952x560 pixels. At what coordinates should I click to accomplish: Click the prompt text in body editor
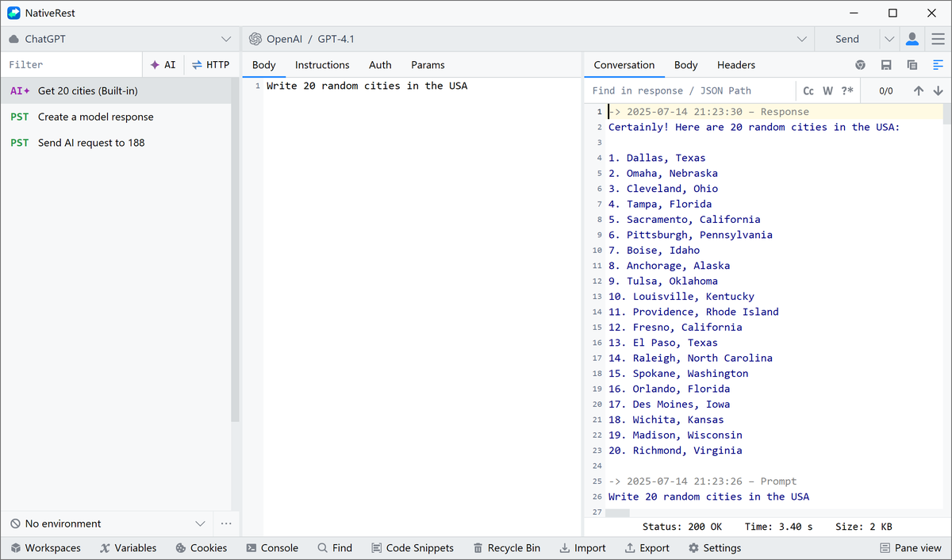367,86
